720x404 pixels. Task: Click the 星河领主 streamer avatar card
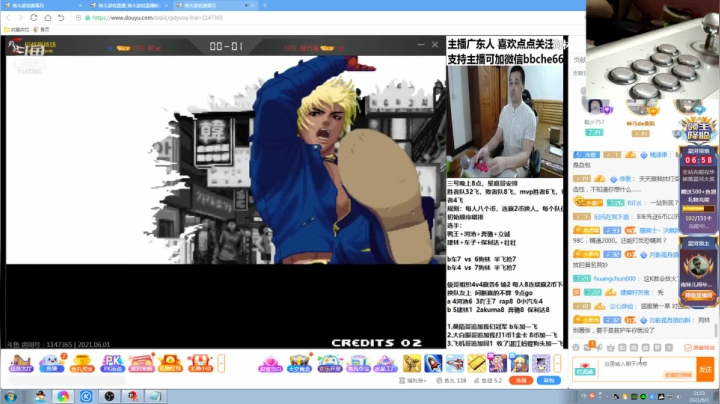pos(698,270)
